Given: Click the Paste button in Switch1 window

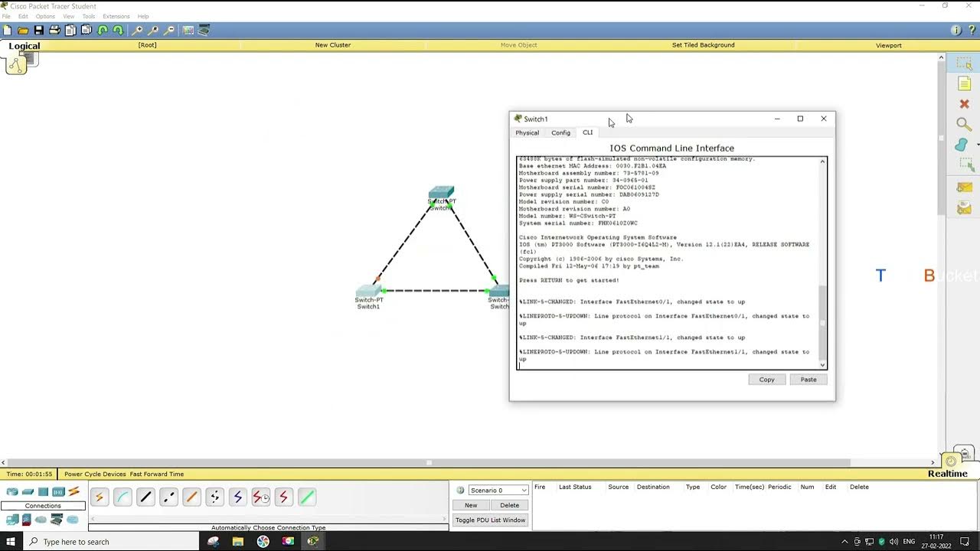Looking at the screenshot, I should [x=808, y=380].
